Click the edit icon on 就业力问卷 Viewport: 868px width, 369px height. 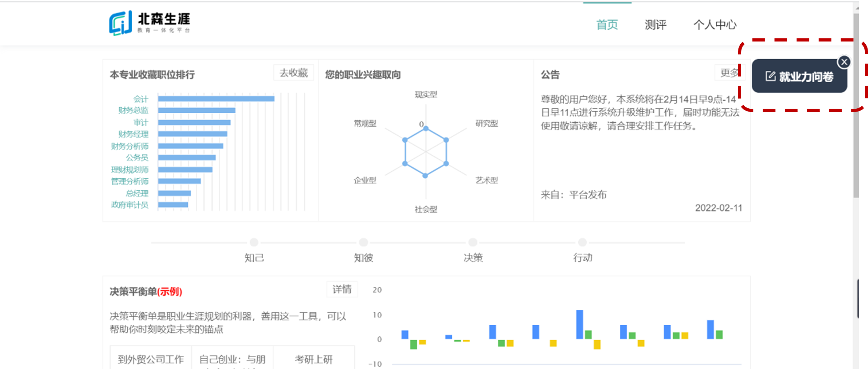(x=770, y=76)
